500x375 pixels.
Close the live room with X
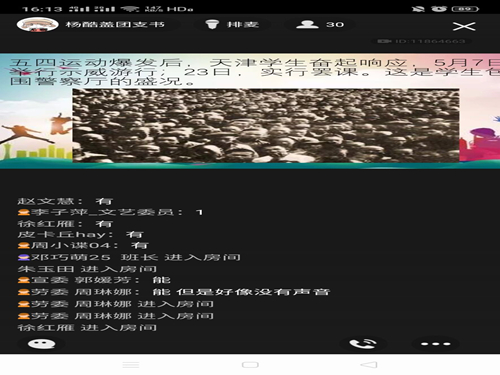coord(464,26)
